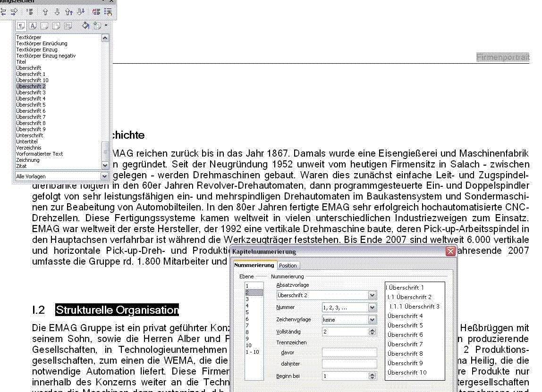Increase the Vollständig value with the spinner
This screenshot has width=542, height=392.
tap(373, 330)
